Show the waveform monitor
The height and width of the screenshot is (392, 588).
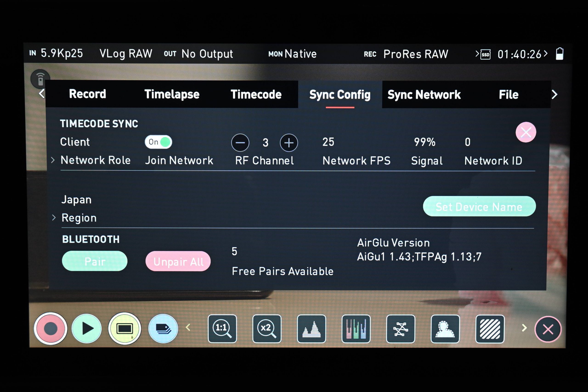pyautogui.click(x=311, y=328)
